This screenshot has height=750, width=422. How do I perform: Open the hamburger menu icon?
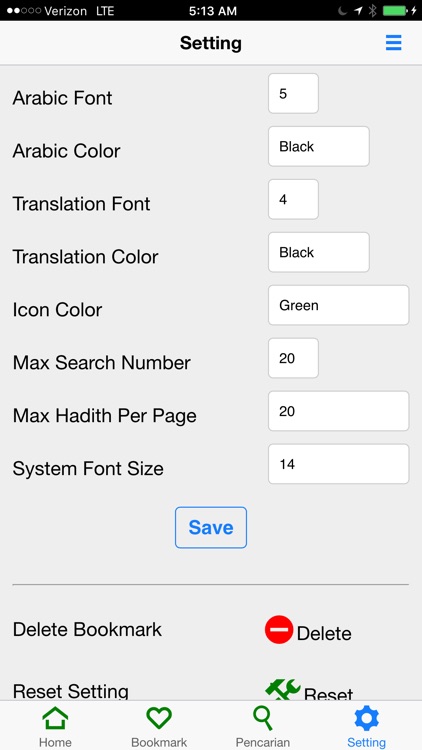click(x=393, y=43)
